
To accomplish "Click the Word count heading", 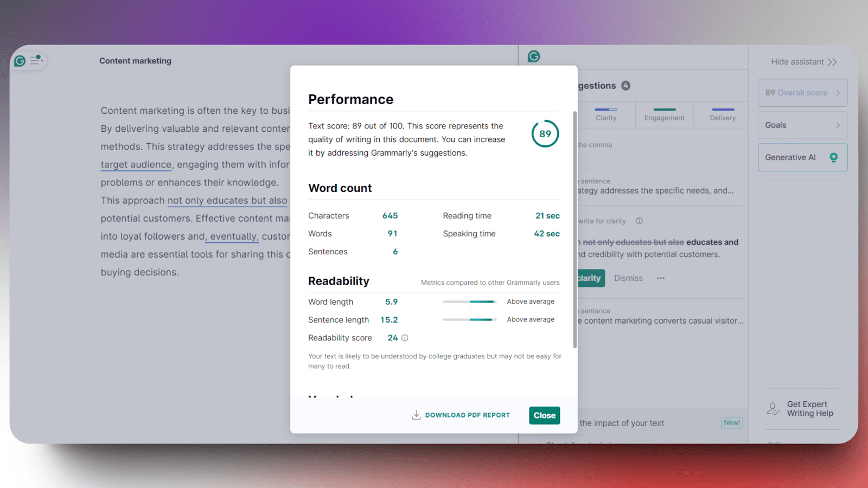I will tap(340, 188).
